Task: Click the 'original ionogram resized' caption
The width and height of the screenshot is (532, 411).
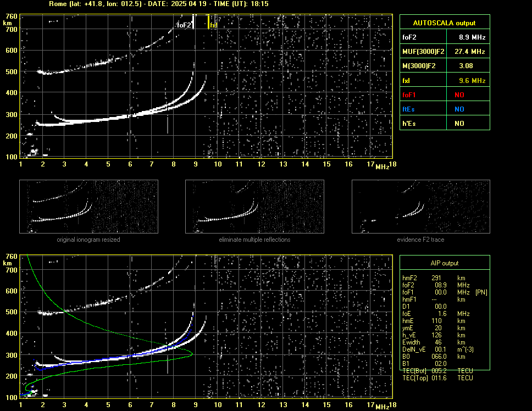Action: (x=88, y=240)
